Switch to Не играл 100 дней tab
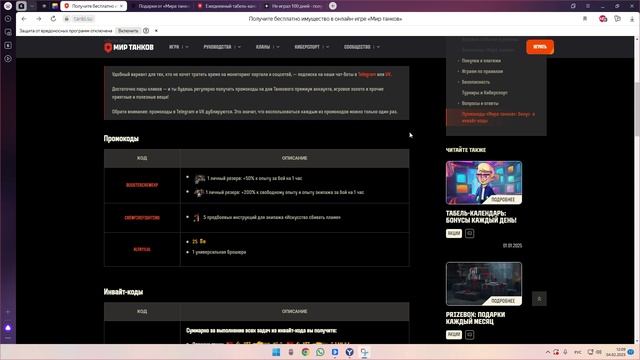Screen dimensions: 640x360 coord(293,6)
